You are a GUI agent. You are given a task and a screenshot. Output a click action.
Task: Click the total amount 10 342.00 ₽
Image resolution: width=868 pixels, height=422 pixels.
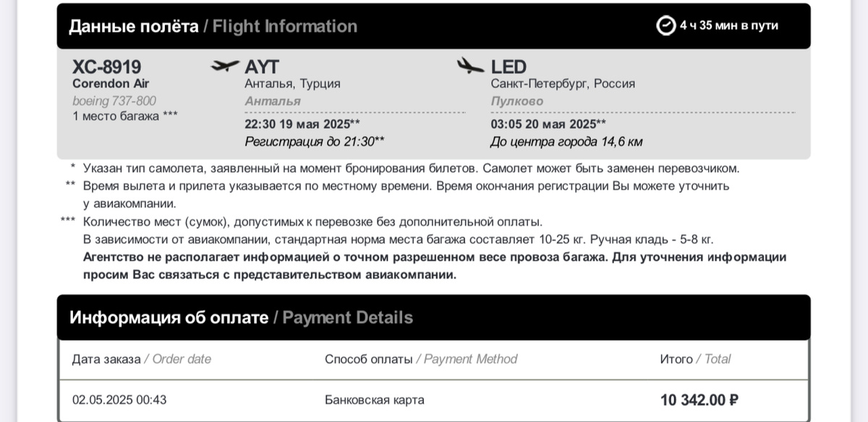pos(699,400)
